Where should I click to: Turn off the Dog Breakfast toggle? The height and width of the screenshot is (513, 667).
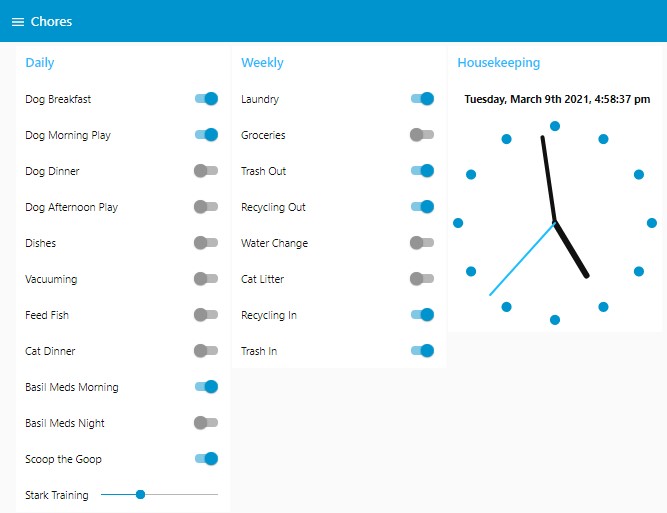coord(206,99)
